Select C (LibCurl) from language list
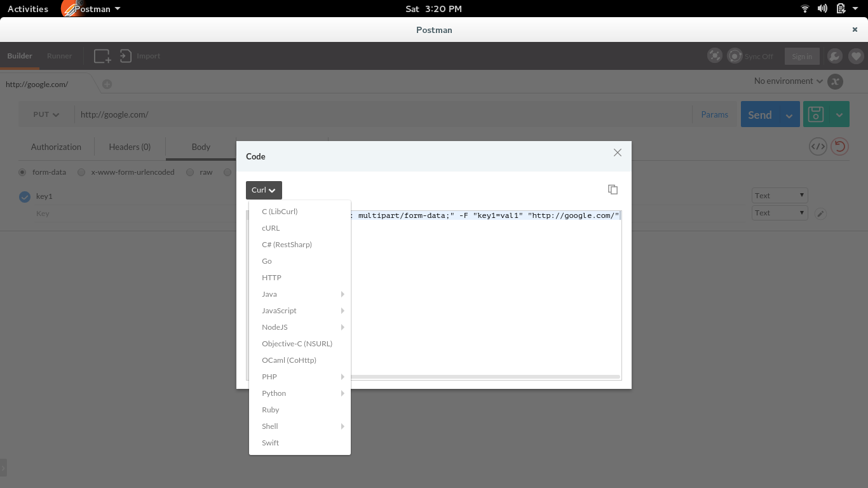 click(x=300, y=212)
